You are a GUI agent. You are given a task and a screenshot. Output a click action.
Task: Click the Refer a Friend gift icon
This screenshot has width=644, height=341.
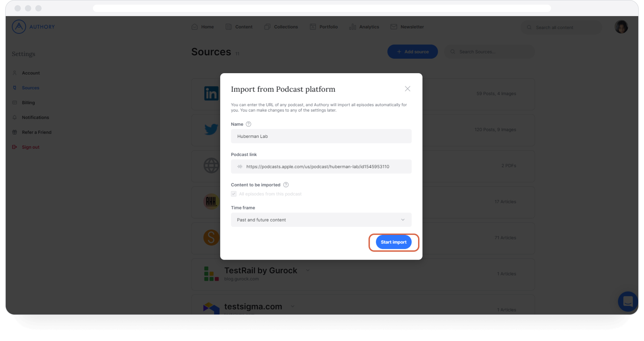pos(15,132)
